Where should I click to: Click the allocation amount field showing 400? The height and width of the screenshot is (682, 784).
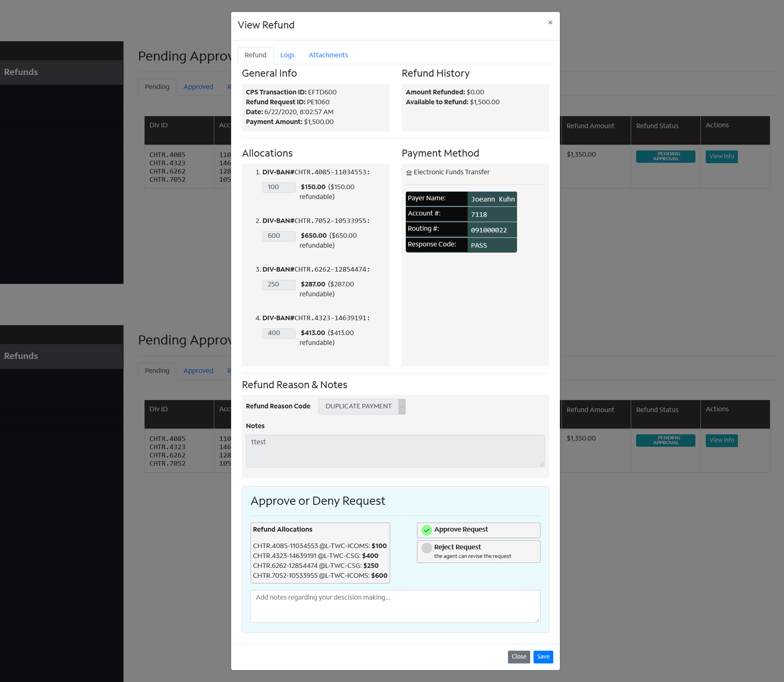278,333
